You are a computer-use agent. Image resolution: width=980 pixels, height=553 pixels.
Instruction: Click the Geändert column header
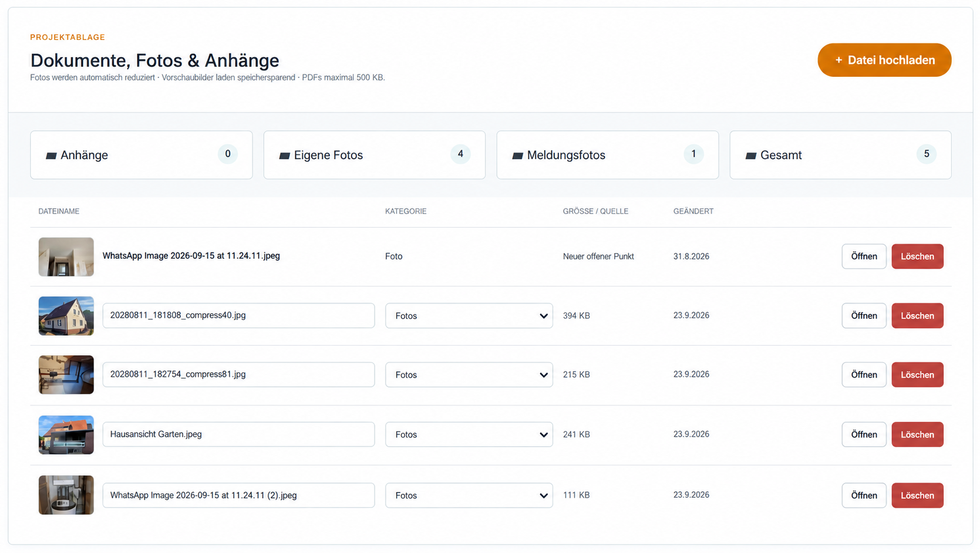pos(693,211)
